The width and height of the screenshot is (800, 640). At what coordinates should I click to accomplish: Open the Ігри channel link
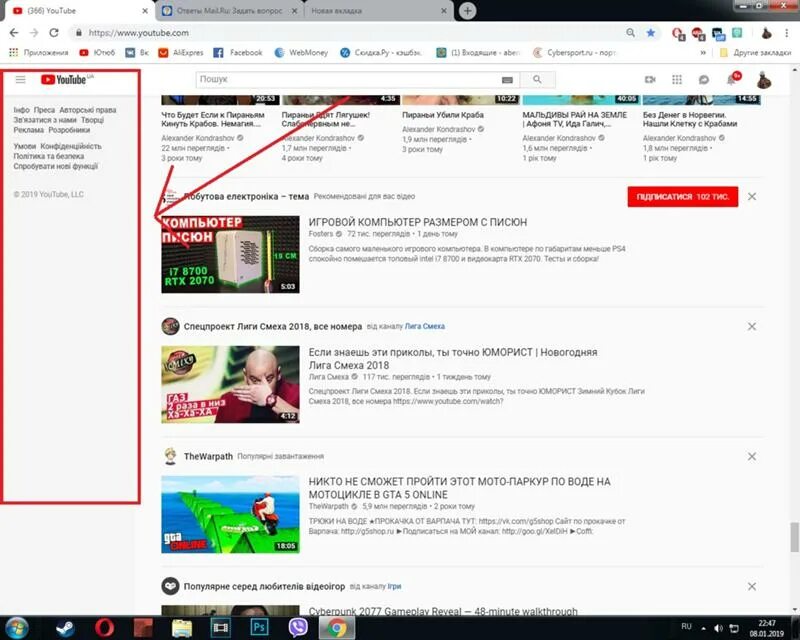(394, 586)
